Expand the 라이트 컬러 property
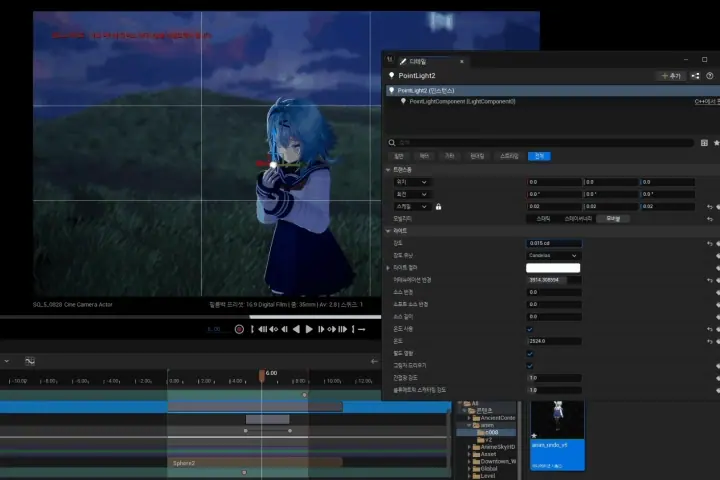The height and width of the screenshot is (480, 720). click(388, 268)
